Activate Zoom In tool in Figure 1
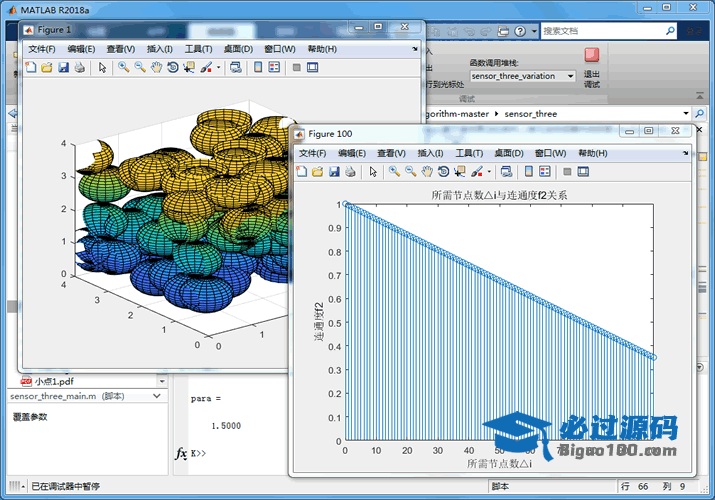Viewport: 715px width, 500px height. point(123,67)
